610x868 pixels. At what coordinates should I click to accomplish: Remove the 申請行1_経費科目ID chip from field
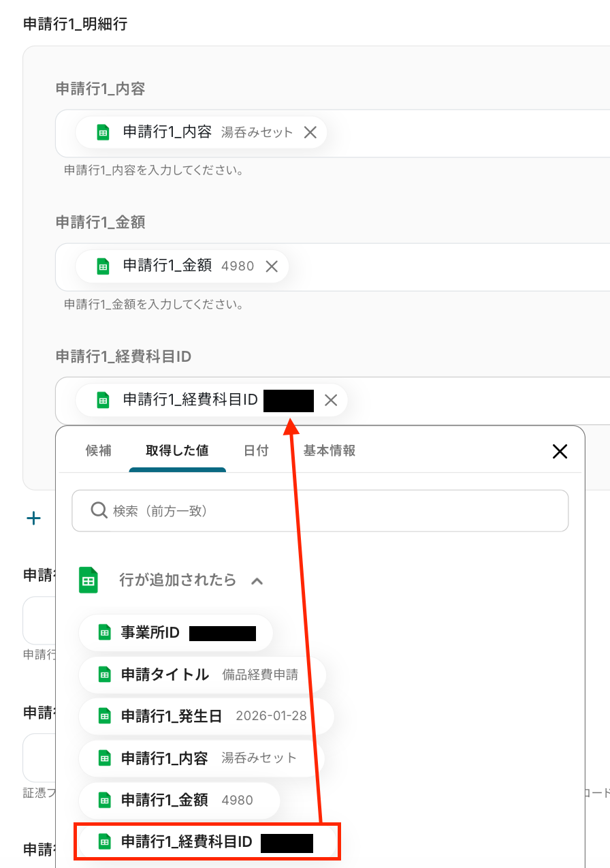point(331,400)
